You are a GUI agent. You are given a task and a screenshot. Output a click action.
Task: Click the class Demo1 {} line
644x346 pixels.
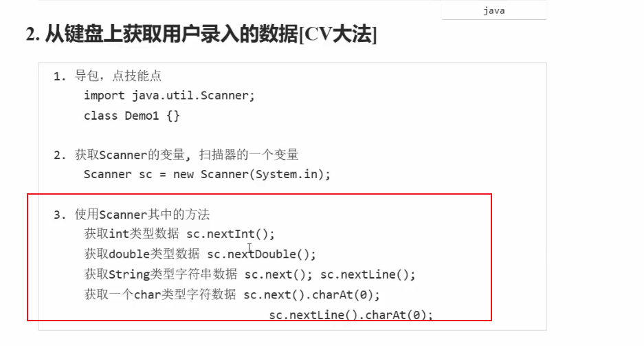132,116
